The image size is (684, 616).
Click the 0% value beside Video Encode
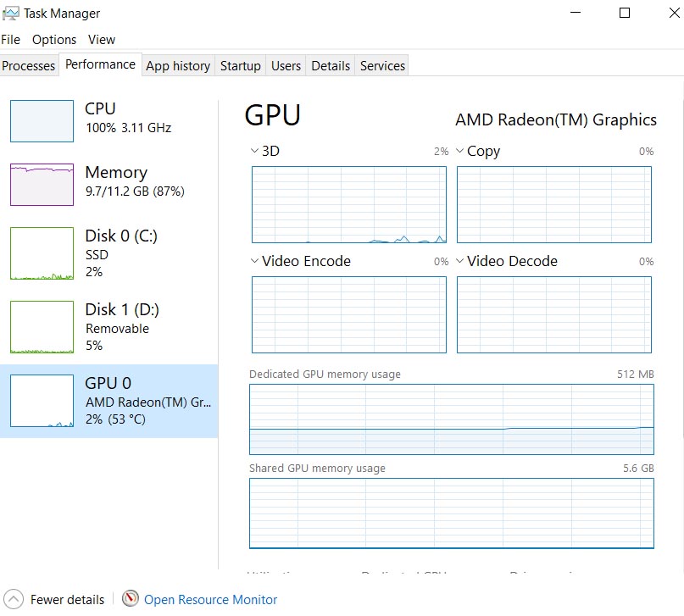(441, 262)
